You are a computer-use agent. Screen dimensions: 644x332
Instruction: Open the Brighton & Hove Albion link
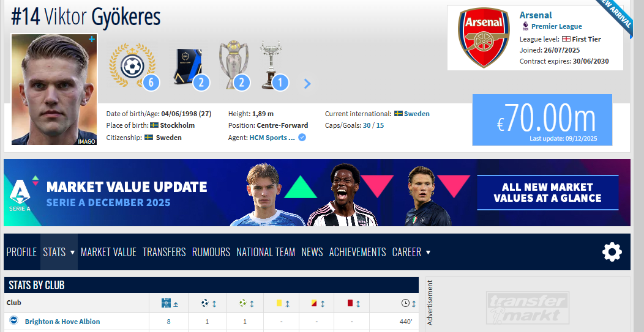62,322
